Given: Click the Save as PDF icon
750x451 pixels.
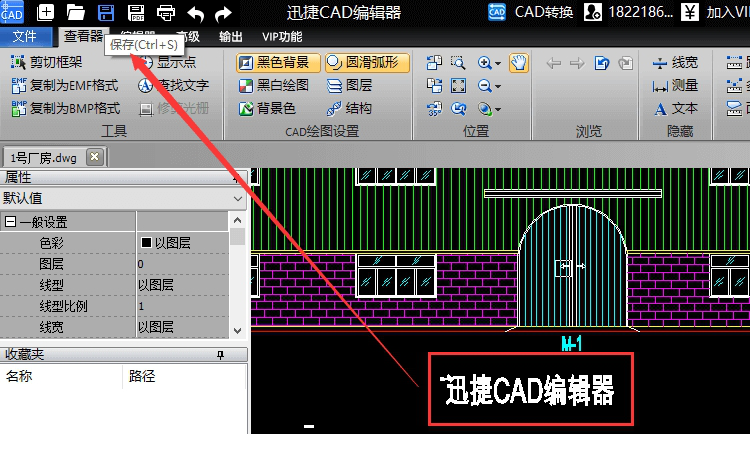Looking at the screenshot, I should (x=136, y=12).
